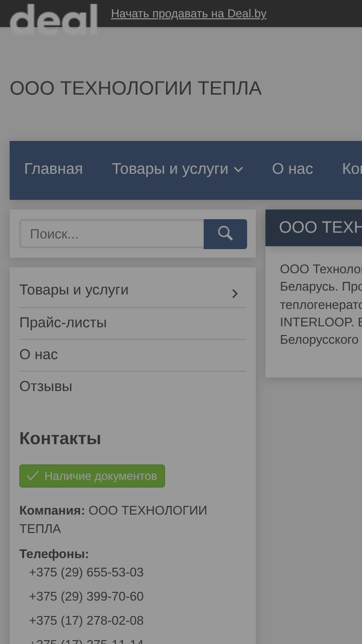Click the Deal logo icon
The width and height of the screenshot is (362, 644).
54,19
